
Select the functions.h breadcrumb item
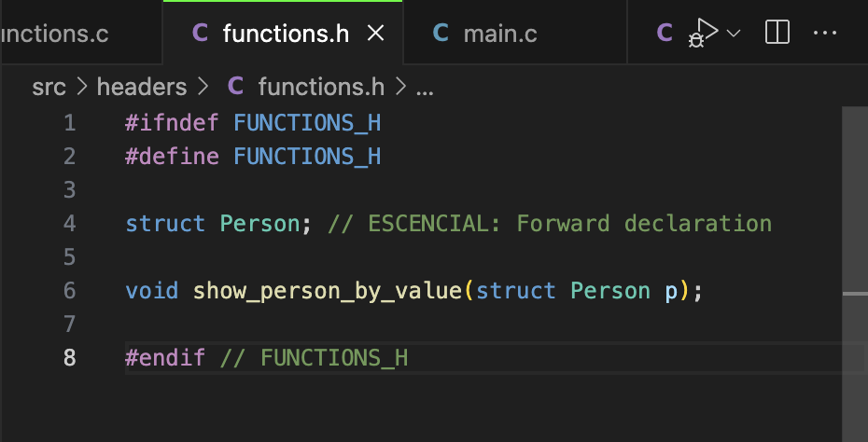click(x=321, y=87)
